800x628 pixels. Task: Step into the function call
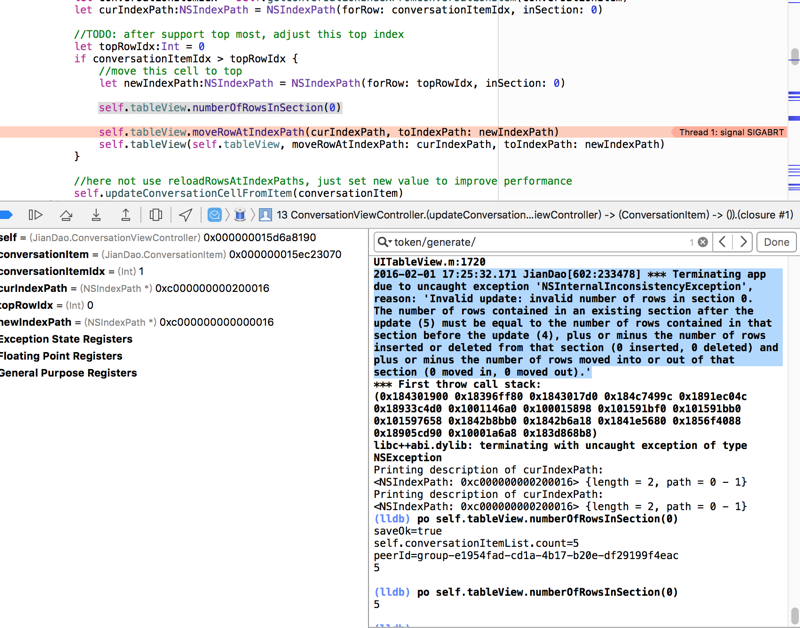(x=96, y=215)
